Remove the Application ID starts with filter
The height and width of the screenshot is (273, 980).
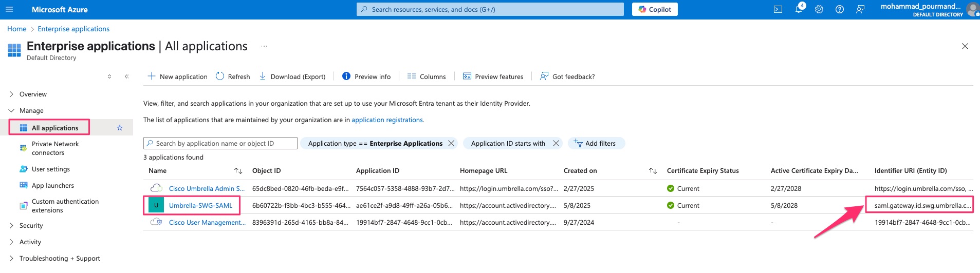pyautogui.click(x=556, y=143)
